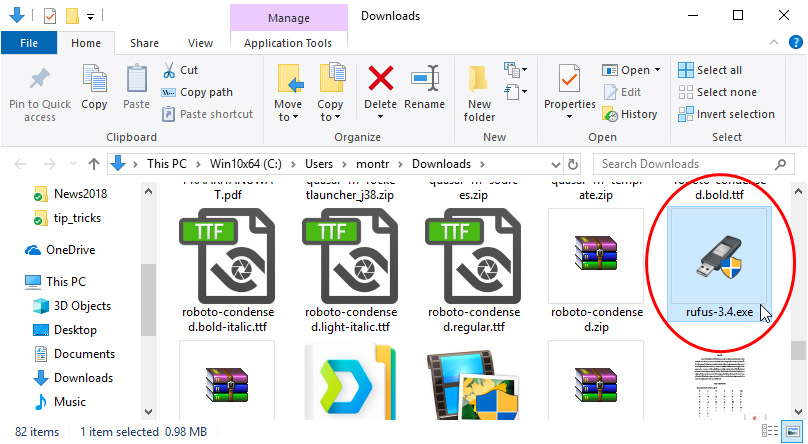Screen dimensions: 808x444
Task: Switch to the View ribbon tab
Action: click(200, 43)
